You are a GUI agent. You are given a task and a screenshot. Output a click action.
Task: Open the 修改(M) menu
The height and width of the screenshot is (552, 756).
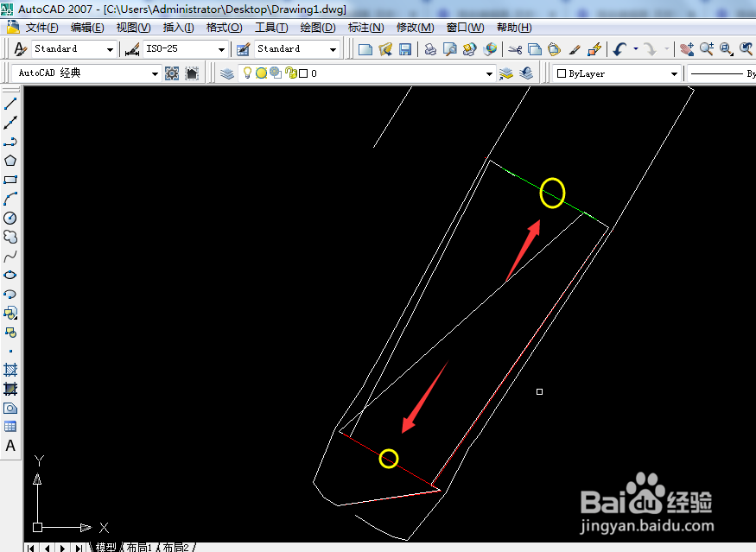coord(415,28)
